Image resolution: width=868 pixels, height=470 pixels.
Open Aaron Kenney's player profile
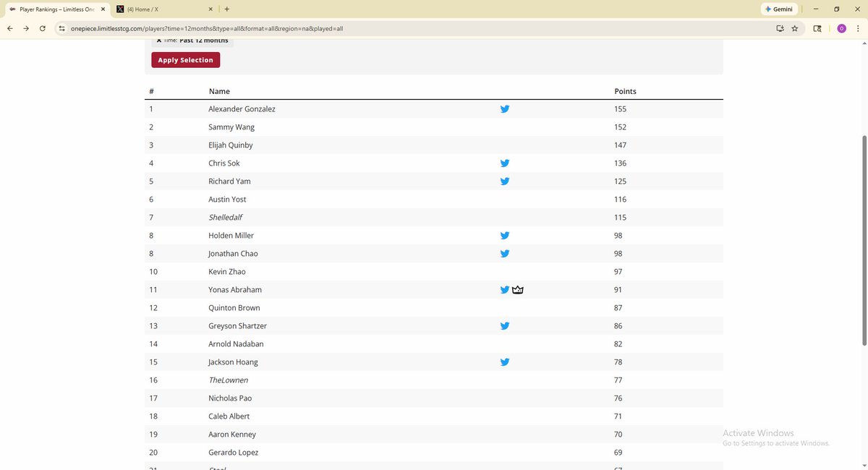coord(232,435)
